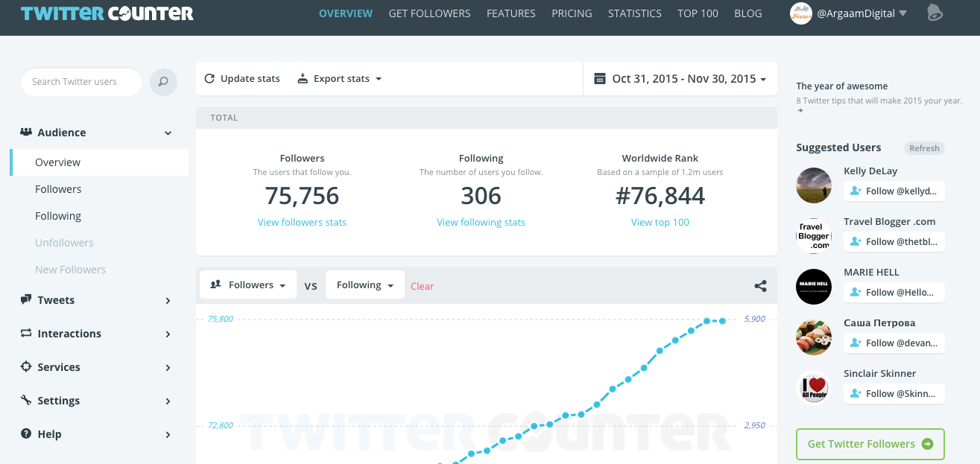Refresh the Suggested Users list
This screenshot has width=980, height=464.
(x=924, y=148)
